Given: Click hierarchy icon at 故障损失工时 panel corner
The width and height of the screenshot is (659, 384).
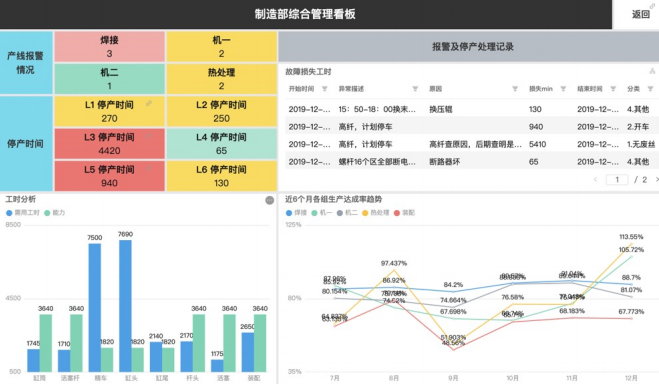Looking at the screenshot, I should [x=652, y=71].
